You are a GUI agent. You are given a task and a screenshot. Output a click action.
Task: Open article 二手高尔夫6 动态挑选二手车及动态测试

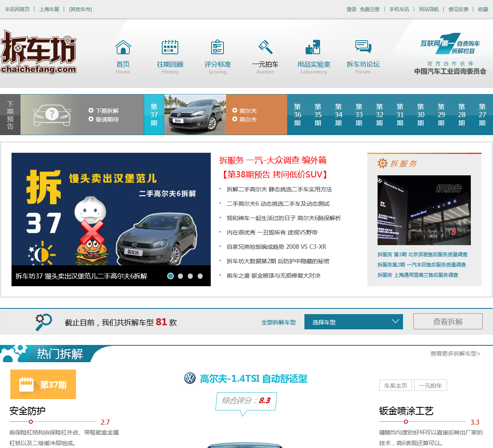[278, 204]
